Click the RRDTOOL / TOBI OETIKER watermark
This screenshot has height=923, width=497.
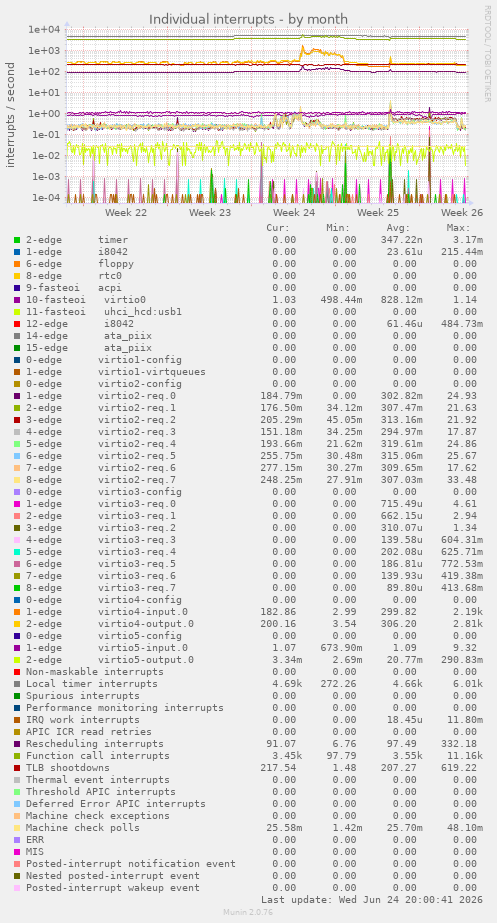pos(488,54)
